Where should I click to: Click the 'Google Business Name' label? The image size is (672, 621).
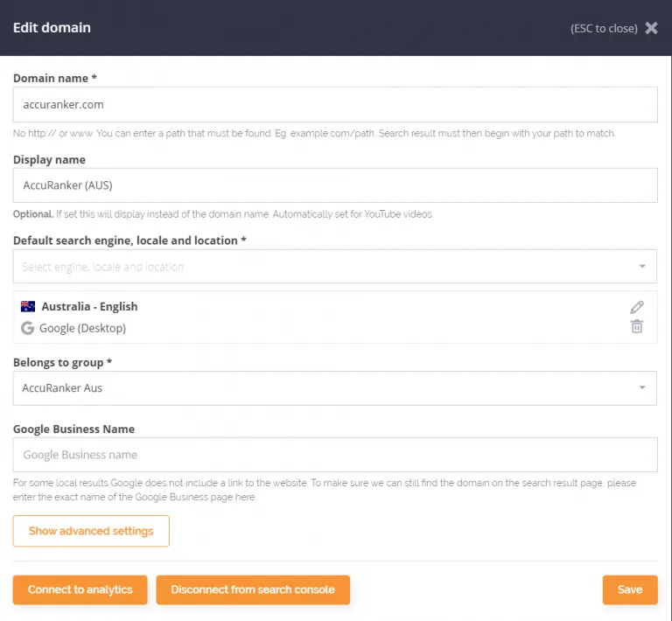[x=73, y=429]
